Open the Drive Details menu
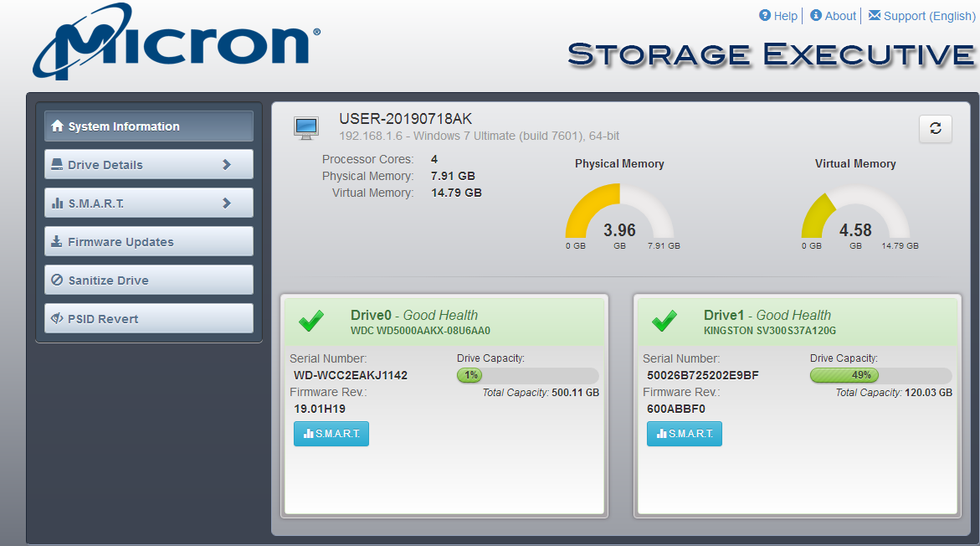The width and height of the screenshot is (980, 546). 149,164
